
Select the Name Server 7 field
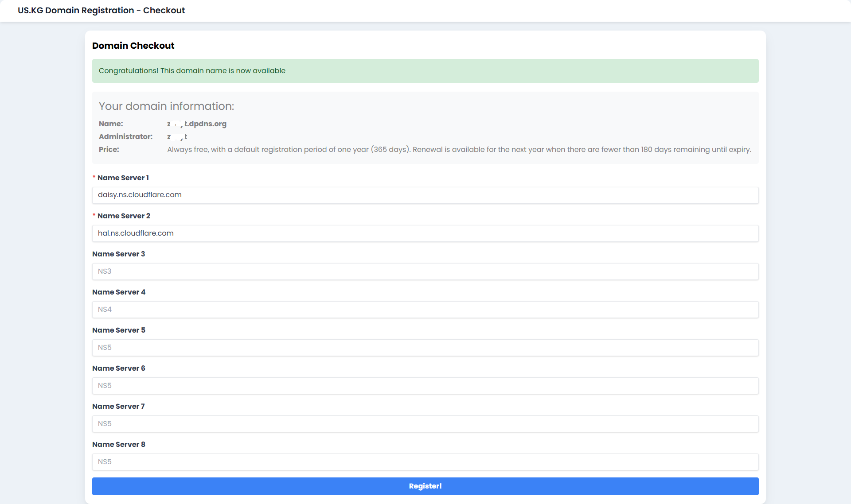[x=425, y=423]
